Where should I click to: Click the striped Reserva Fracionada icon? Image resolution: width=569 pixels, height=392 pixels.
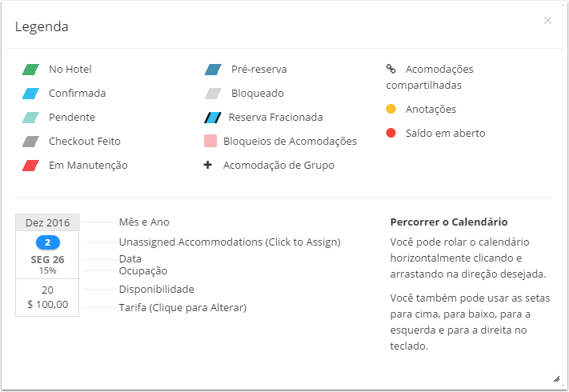[x=213, y=117]
